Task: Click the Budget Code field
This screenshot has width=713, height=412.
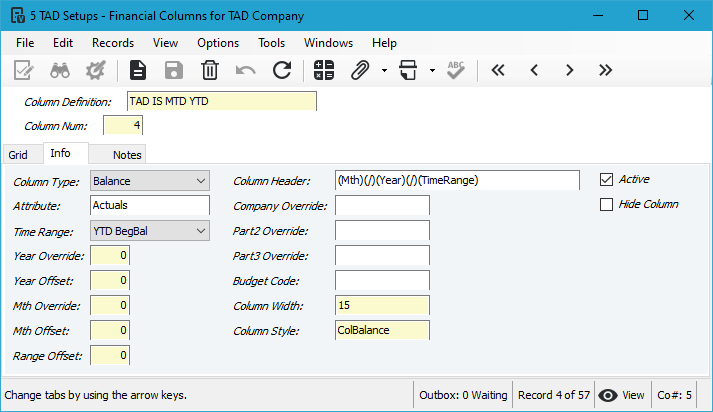Action: coord(382,280)
